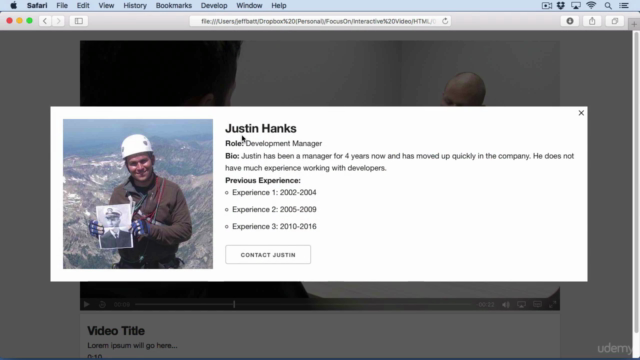Click the address bar URL field
The image size is (640, 360).
point(320,21)
